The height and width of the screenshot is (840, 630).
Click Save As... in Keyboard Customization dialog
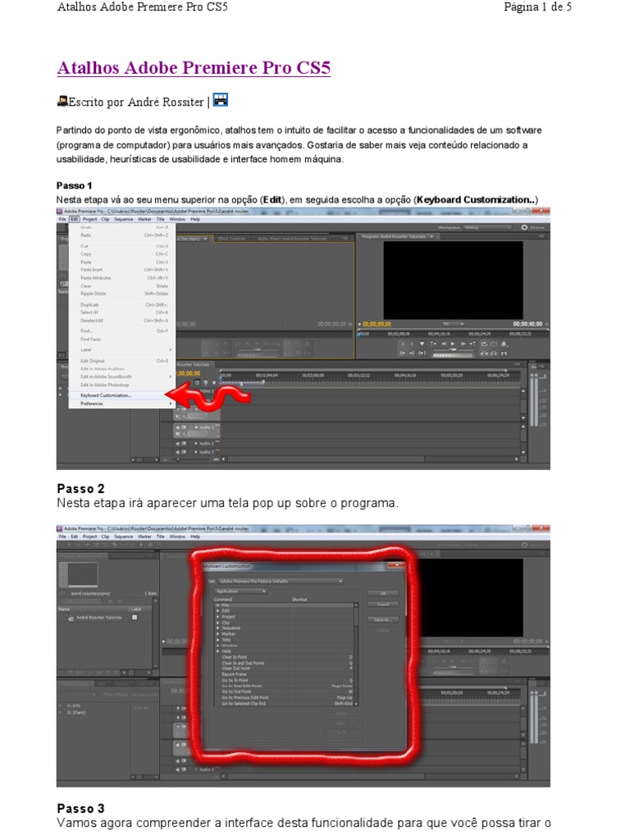click(383, 619)
